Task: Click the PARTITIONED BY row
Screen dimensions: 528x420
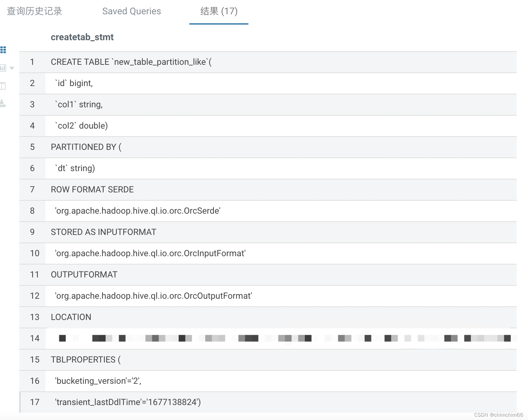Action: tap(268, 147)
